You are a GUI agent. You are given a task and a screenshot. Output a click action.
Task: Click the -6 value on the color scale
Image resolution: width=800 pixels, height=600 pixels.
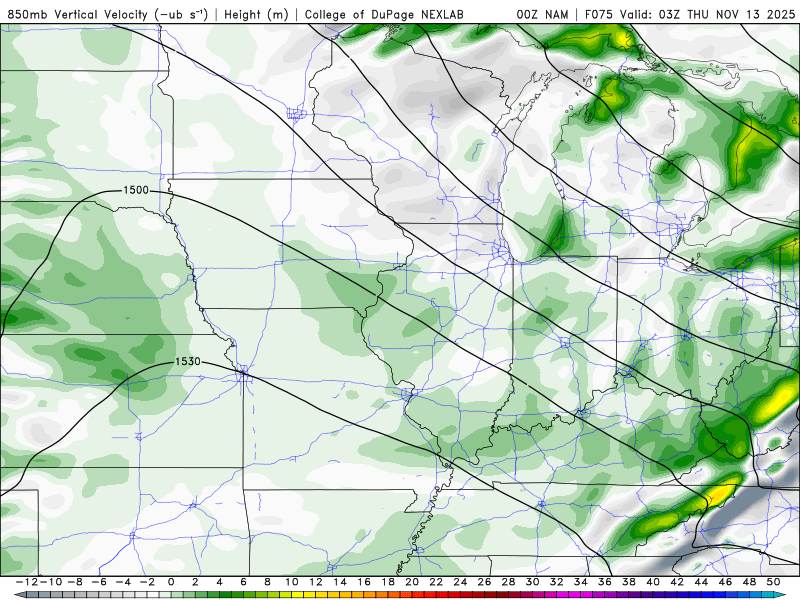pos(98,582)
